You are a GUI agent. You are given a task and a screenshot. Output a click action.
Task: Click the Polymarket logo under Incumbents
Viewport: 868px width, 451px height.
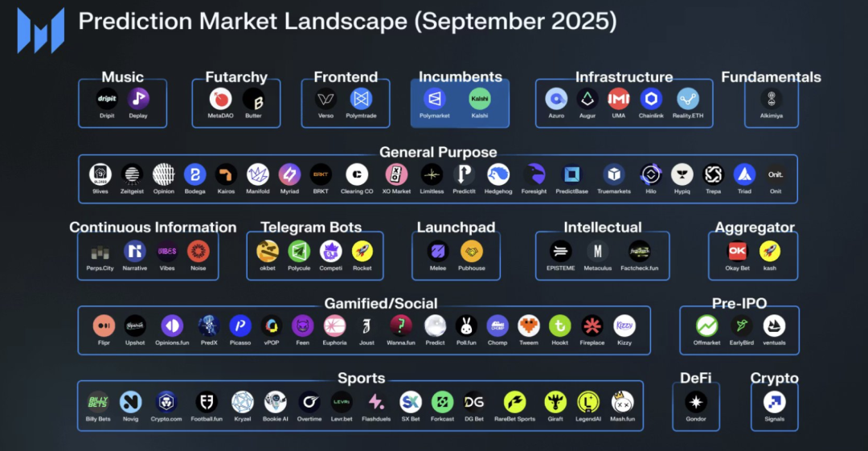[435, 99]
